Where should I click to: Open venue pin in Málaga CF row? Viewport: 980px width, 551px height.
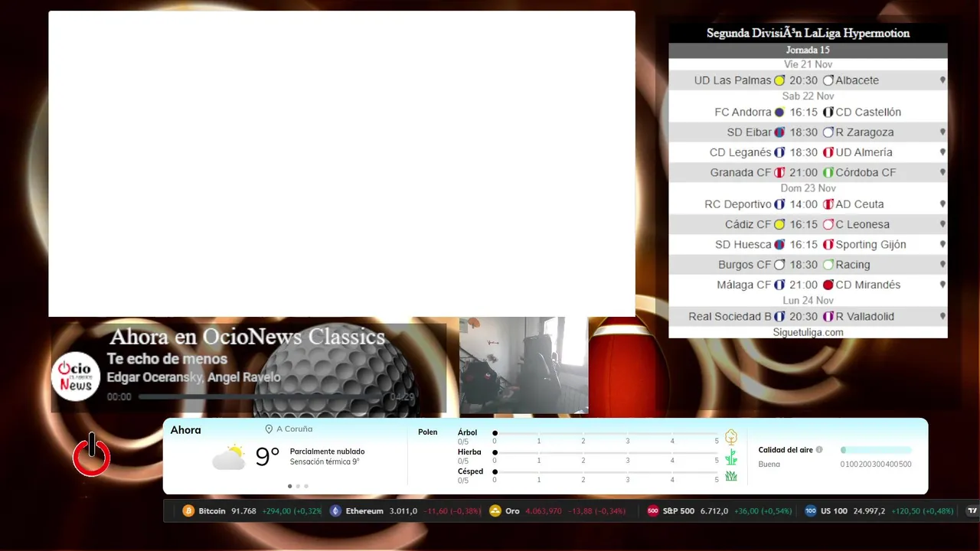pos(942,285)
